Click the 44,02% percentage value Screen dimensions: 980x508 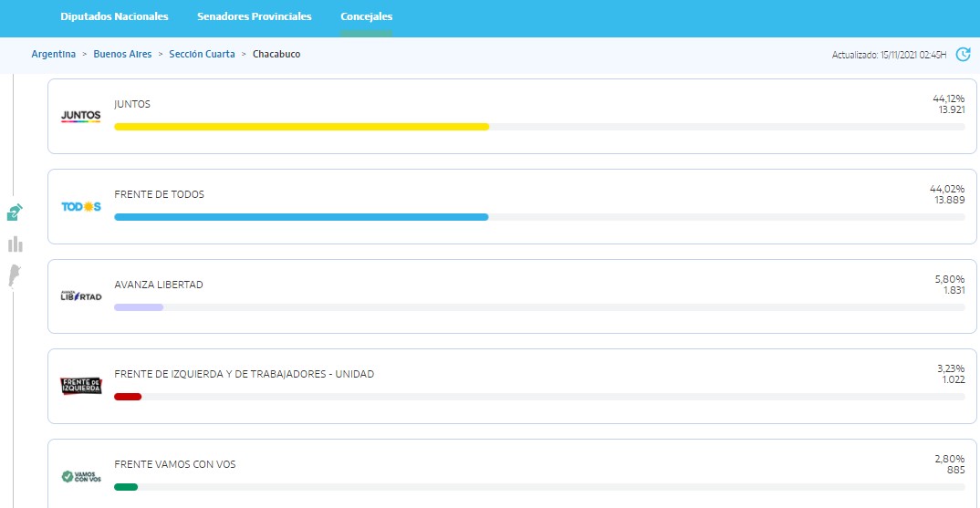click(x=947, y=189)
